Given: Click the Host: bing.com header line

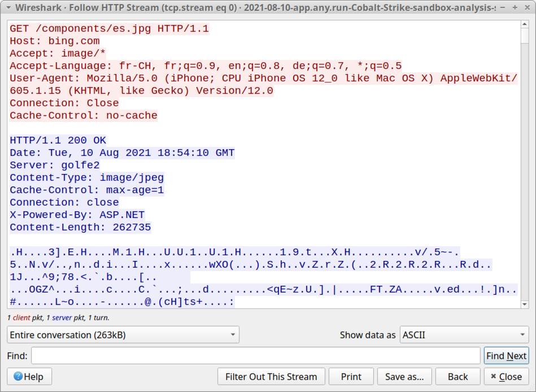Looking at the screenshot, I should coord(55,41).
